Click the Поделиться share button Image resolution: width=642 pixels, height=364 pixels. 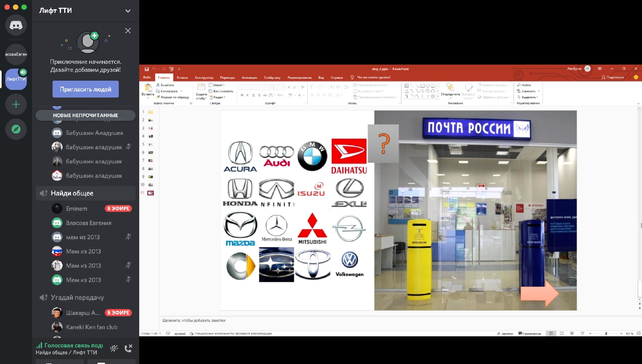tap(613, 77)
